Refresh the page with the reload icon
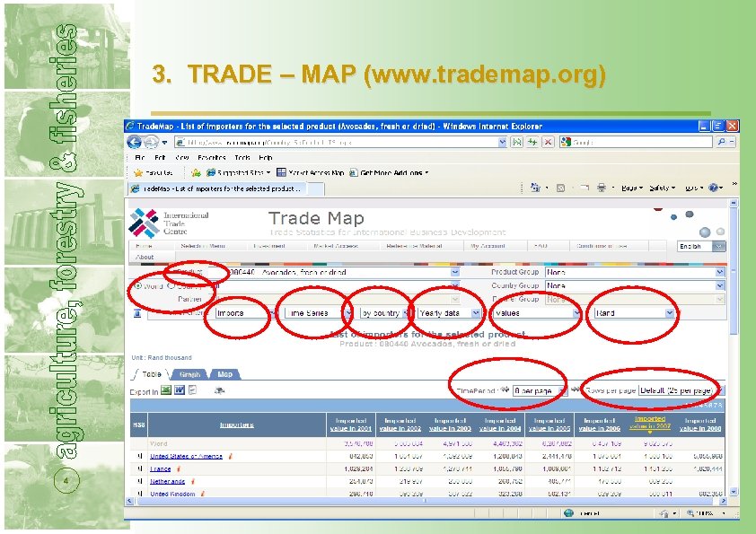Image resolution: width=756 pixels, height=534 pixels. point(530,143)
